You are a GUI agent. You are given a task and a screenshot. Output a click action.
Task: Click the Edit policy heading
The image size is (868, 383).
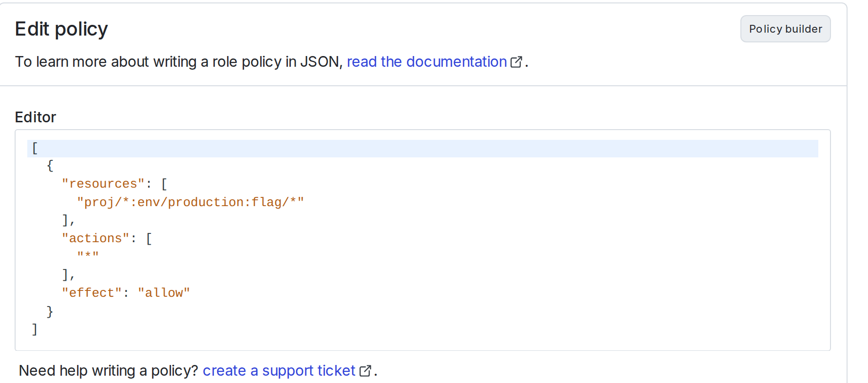pyautogui.click(x=61, y=29)
